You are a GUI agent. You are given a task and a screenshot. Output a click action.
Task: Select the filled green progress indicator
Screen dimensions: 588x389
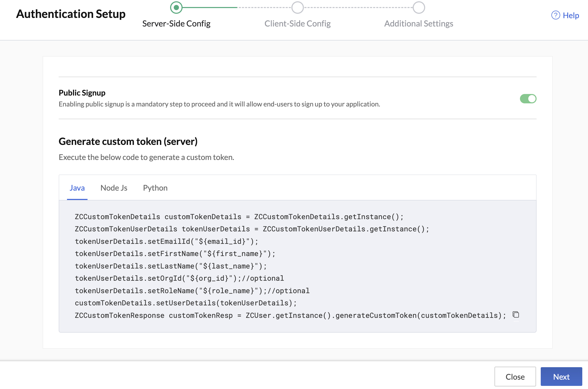point(176,8)
